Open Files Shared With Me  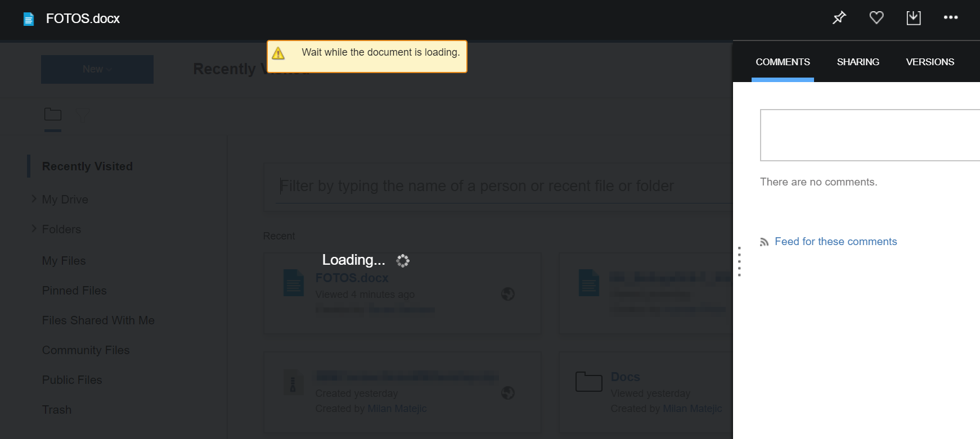[98, 320]
